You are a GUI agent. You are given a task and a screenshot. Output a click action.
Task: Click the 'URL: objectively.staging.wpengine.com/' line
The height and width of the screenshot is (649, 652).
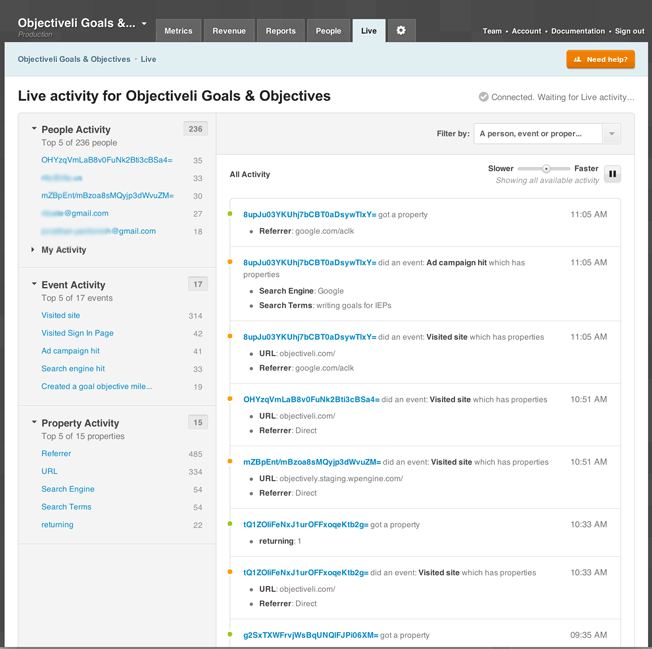(x=331, y=479)
